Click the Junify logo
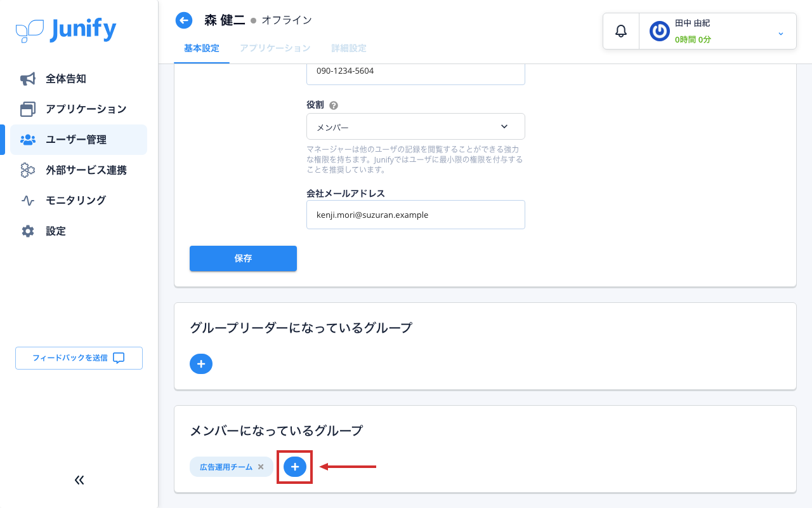812x508 pixels. (x=66, y=30)
